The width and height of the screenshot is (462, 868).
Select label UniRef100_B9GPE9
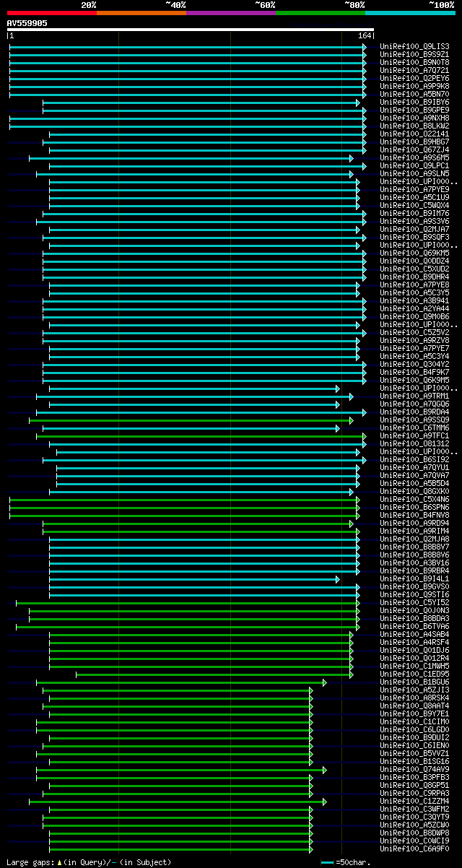pyautogui.click(x=415, y=110)
